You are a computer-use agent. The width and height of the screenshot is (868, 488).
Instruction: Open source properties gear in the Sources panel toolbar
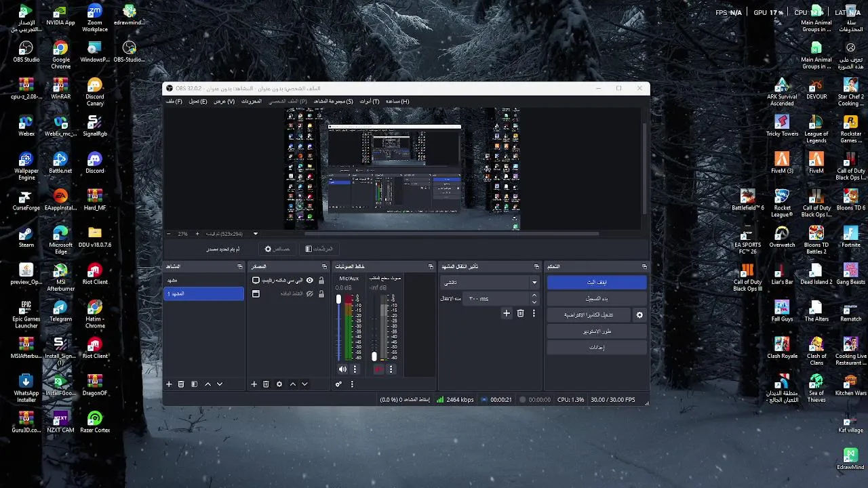click(279, 384)
